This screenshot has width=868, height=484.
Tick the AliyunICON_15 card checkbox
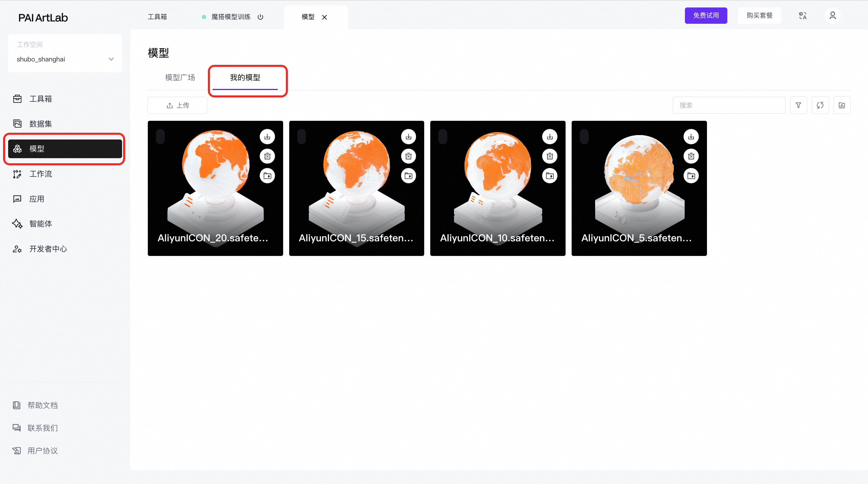301,136
